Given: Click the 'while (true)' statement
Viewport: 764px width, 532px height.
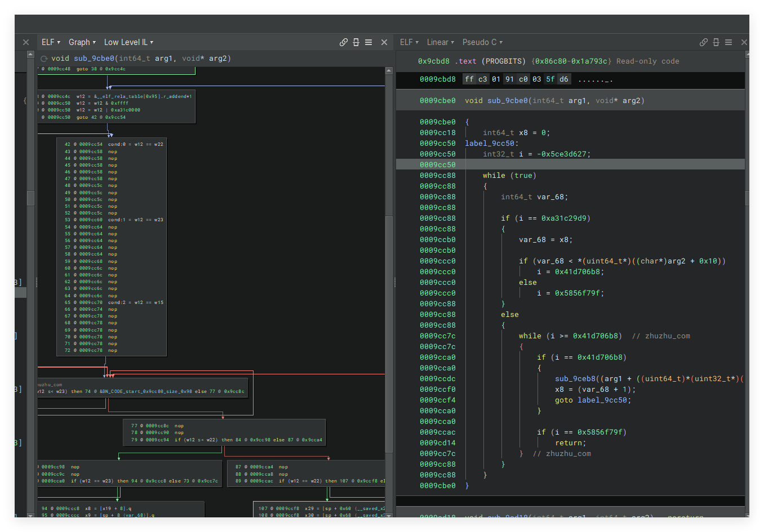Looking at the screenshot, I should click(510, 176).
